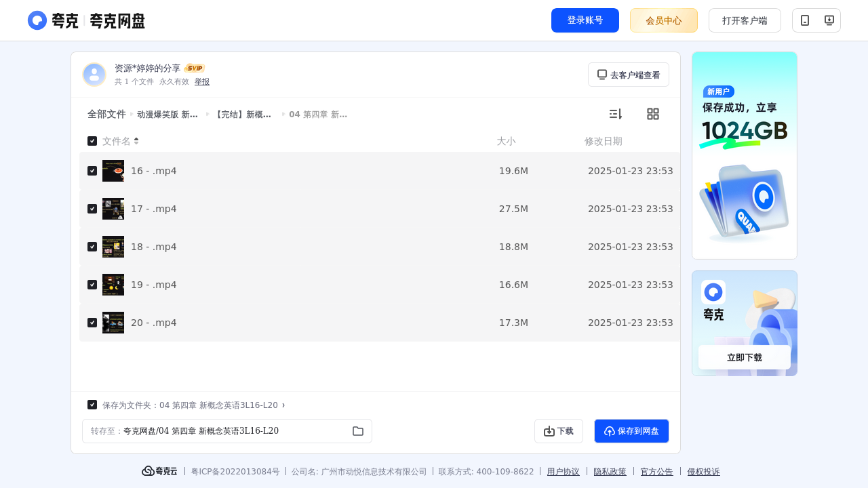Click the SVIP badge next to the sharer's name
This screenshot has height=488, width=868.
click(195, 68)
